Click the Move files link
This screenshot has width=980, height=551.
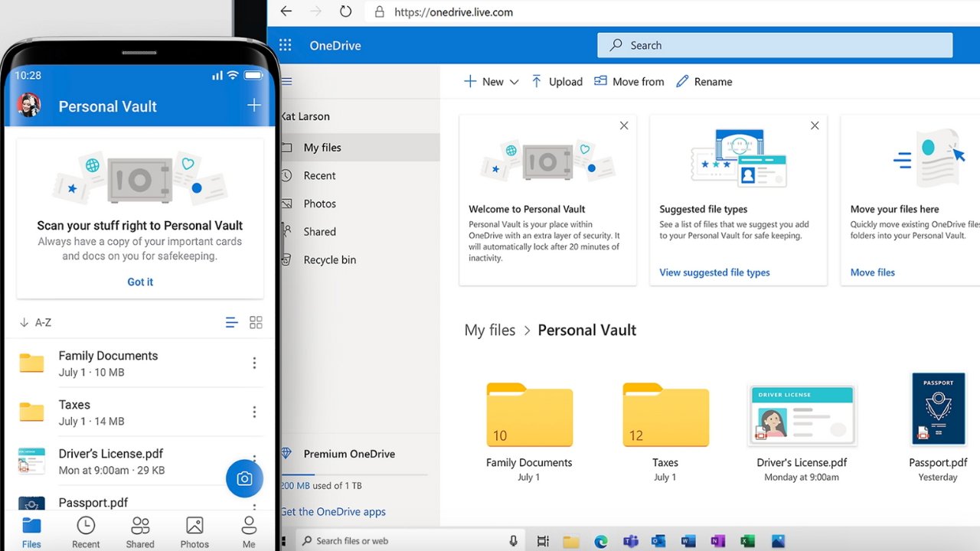(x=872, y=272)
